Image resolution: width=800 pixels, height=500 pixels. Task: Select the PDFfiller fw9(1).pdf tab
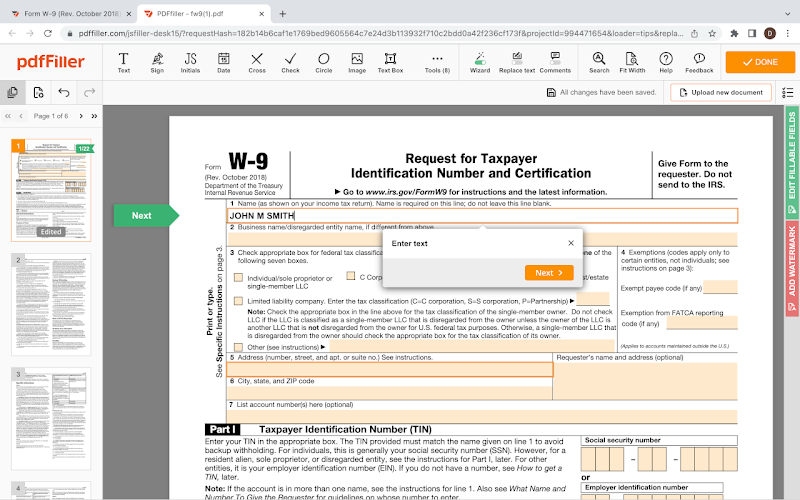[204, 14]
